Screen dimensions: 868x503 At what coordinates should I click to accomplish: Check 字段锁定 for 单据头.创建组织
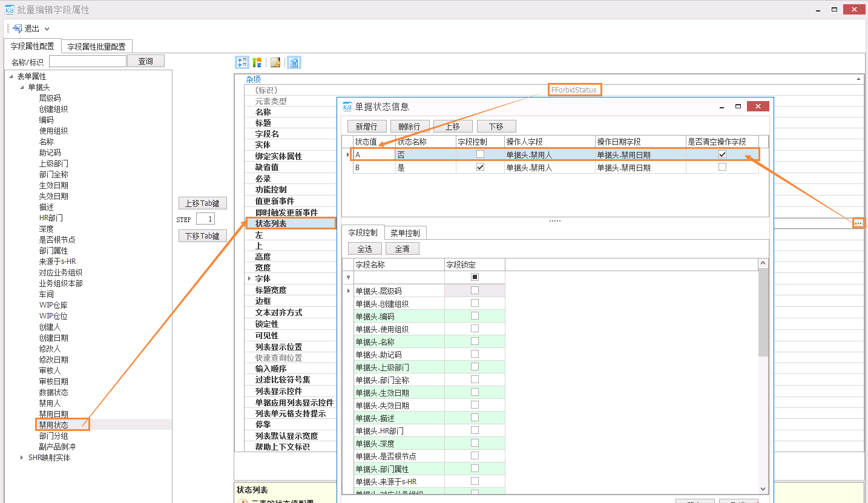[475, 303]
